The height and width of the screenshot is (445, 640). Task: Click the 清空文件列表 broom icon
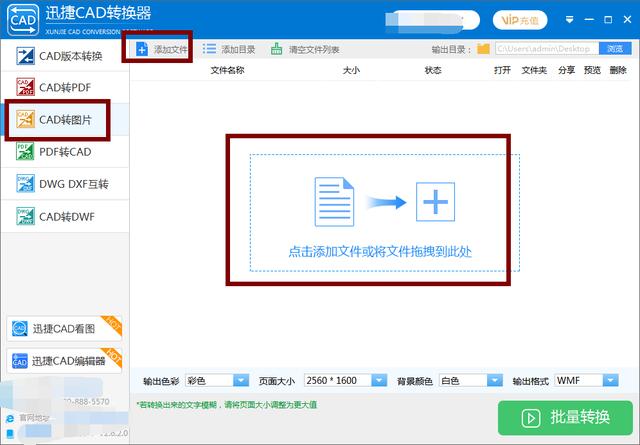click(x=276, y=49)
